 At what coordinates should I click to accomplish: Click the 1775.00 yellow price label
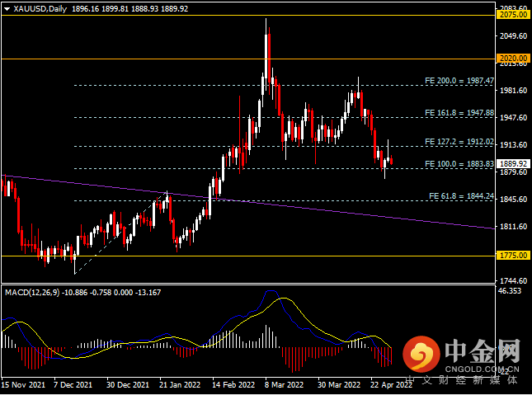514,255
